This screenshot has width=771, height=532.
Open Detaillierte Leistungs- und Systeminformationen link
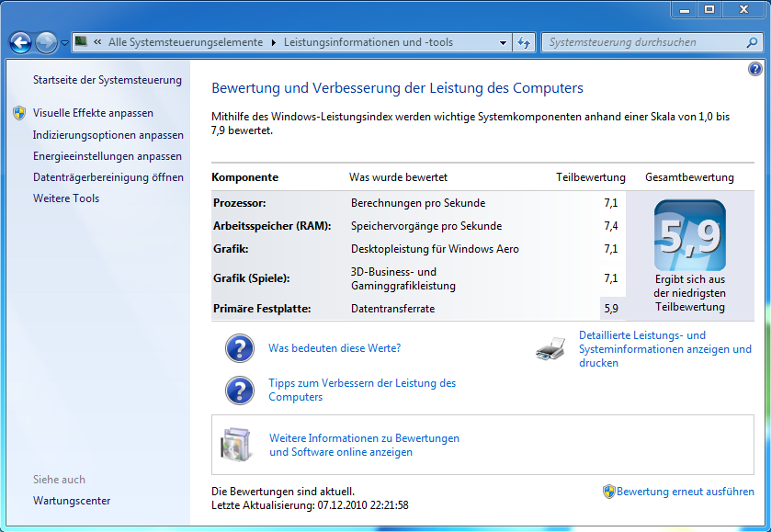(664, 349)
